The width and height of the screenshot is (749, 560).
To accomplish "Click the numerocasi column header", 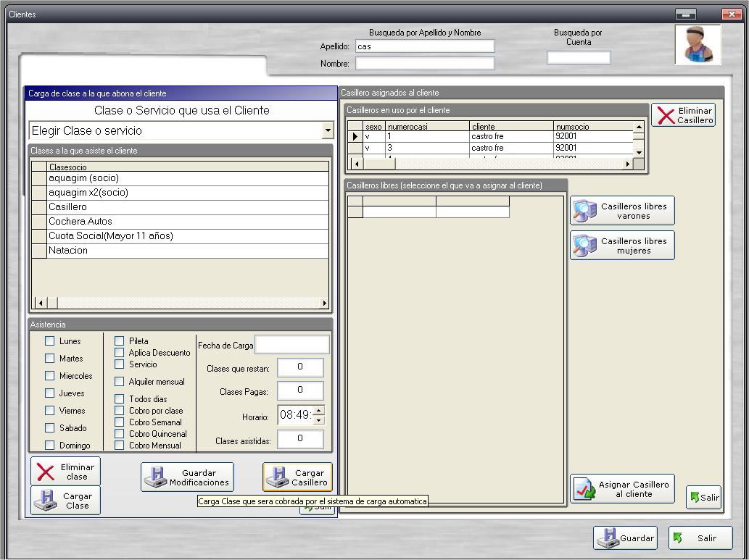I will click(x=428, y=127).
